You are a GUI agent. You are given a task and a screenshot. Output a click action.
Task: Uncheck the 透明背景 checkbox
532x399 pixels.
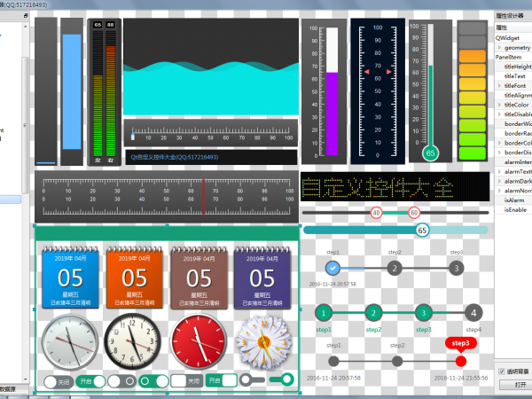[x=502, y=372]
